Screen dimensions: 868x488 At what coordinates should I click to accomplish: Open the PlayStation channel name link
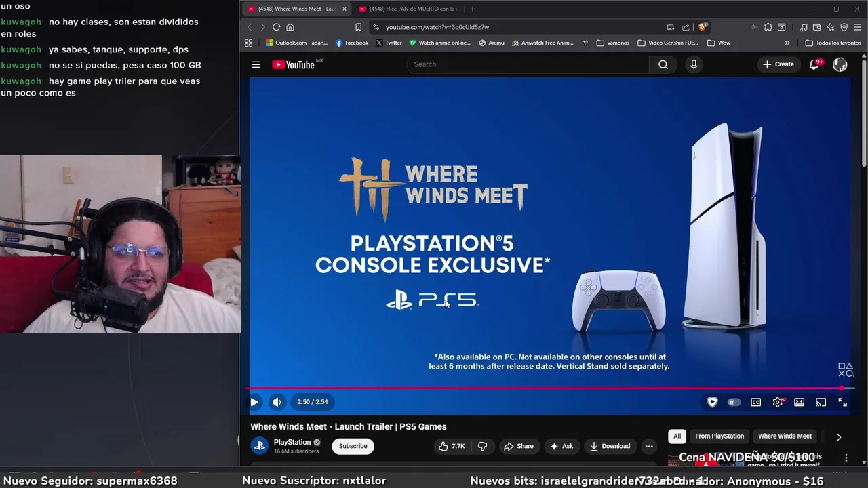[292, 442]
